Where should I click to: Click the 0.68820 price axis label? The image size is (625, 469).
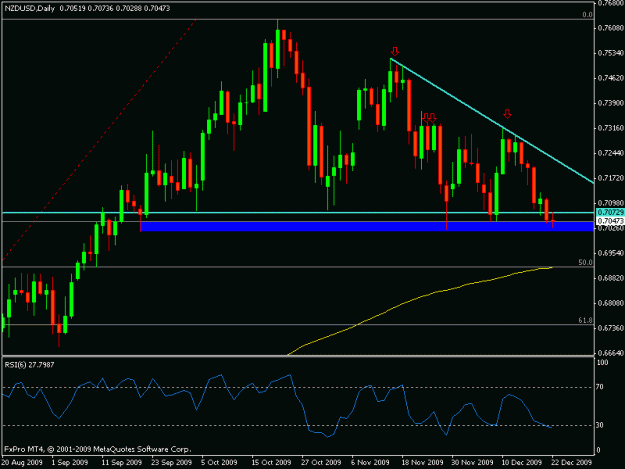point(610,278)
